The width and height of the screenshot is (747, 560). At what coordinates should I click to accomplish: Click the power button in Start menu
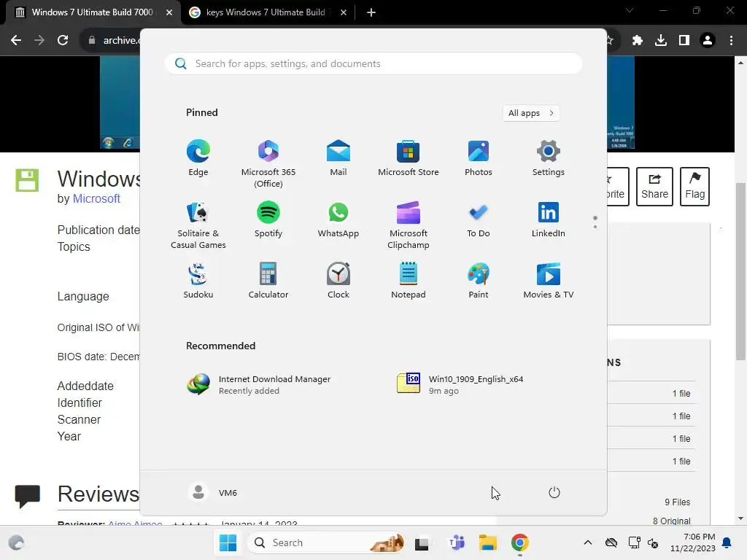pyautogui.click(x=554, y=492)
